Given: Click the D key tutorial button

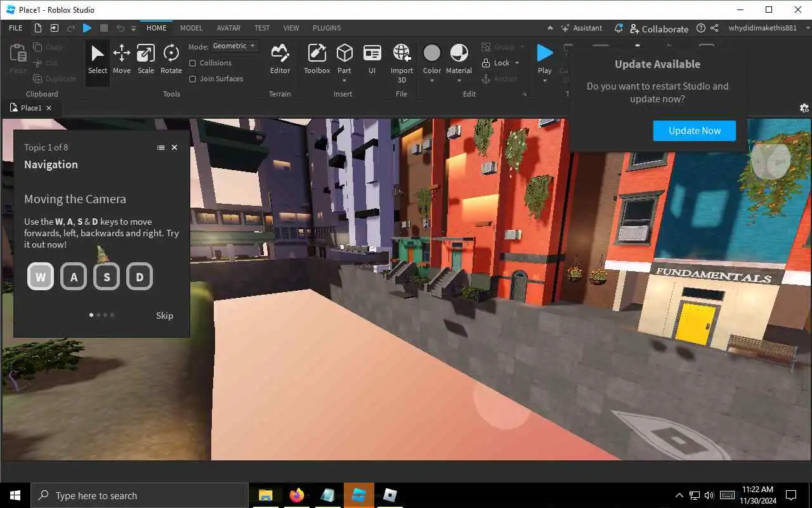Looking at the screenshot, I should pyautogui.click(x=140, y=277).
